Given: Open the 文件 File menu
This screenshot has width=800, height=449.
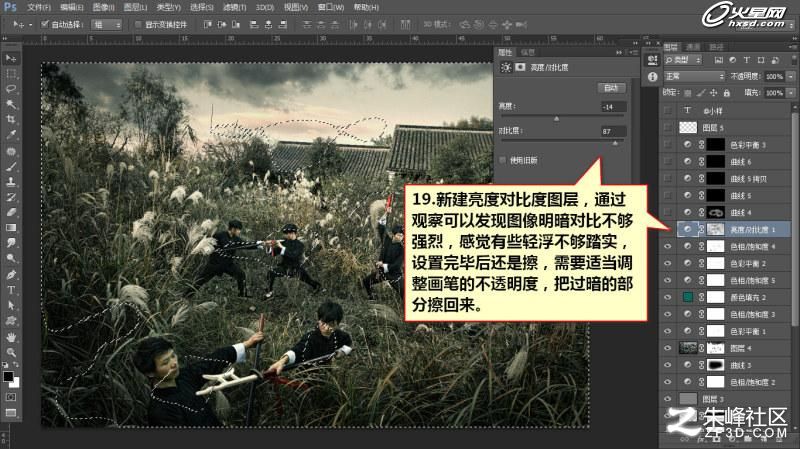Looking at the screenshot, I should click(38, 7).
